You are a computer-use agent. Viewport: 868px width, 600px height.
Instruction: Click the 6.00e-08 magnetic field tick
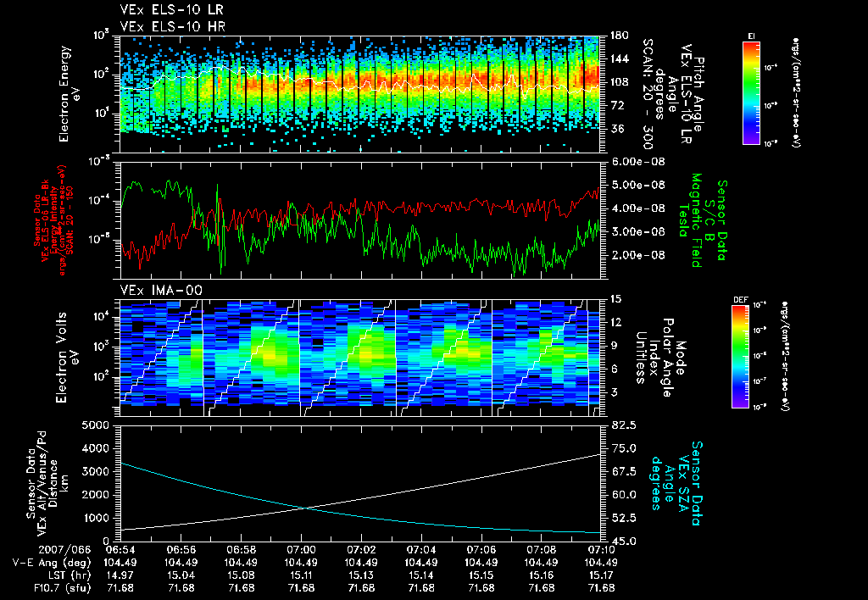(637, 162)
